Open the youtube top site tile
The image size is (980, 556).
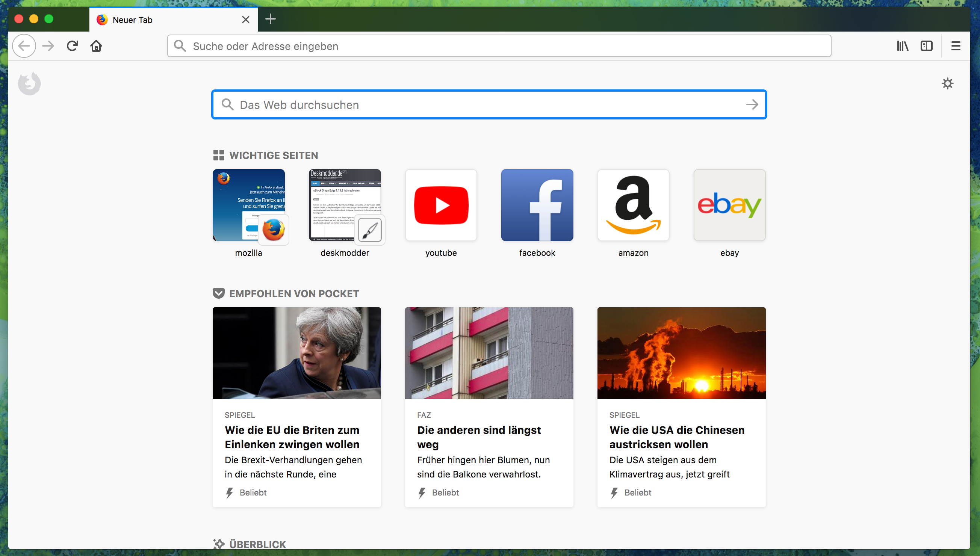pyautogui.click(x=441, y=205)
